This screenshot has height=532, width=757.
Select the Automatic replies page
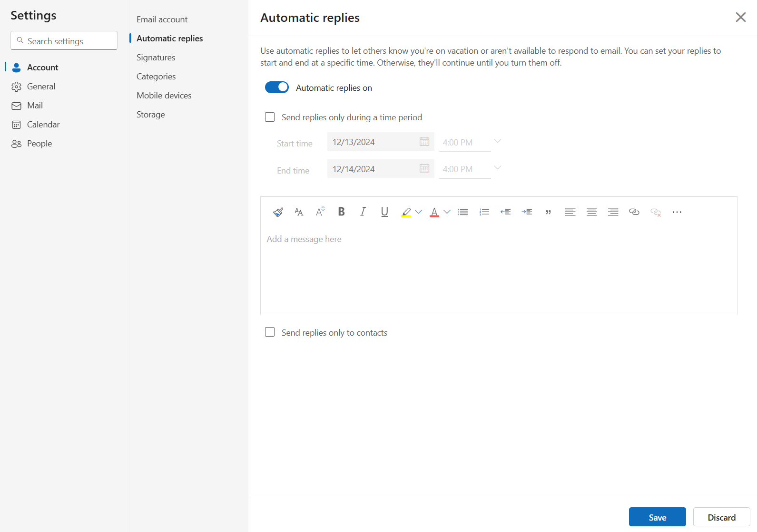(169, 39)
